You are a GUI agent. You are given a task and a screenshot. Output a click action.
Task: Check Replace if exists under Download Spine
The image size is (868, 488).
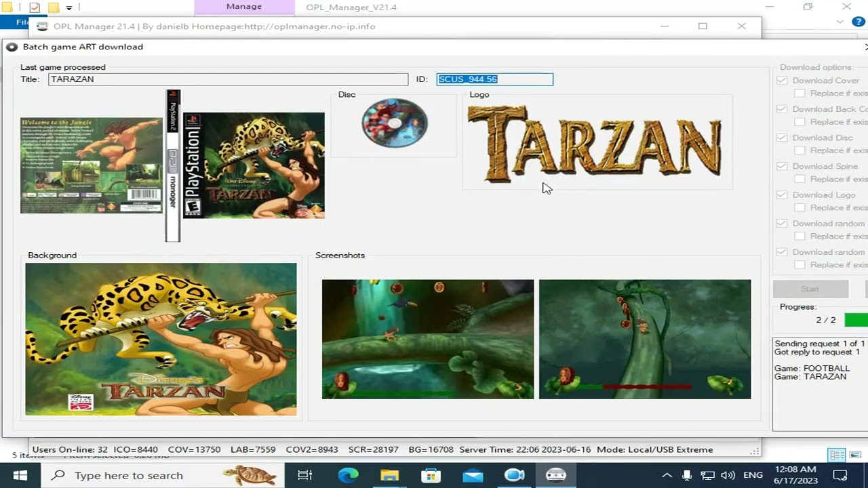click(800, 179)
